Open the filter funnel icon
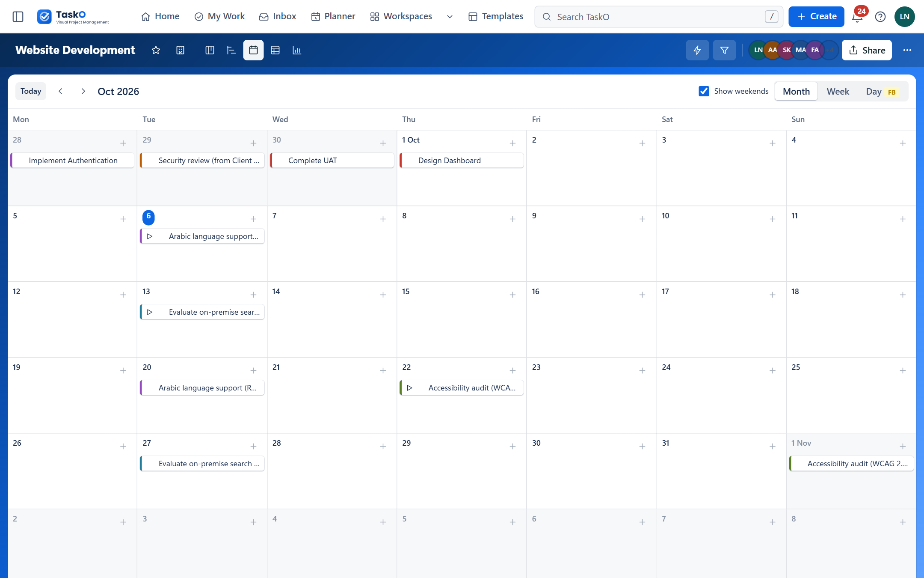The width and height of the screenshot is (924, 578). pos(724,50)
